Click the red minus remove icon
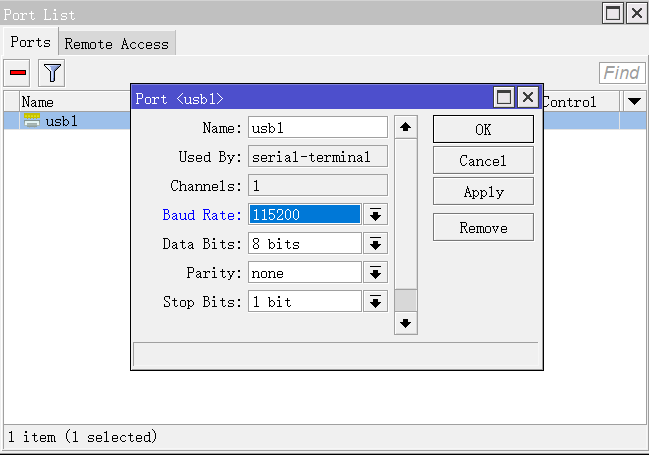The height and width of the screenshot is (455, 649). click(x=19, y=72)
